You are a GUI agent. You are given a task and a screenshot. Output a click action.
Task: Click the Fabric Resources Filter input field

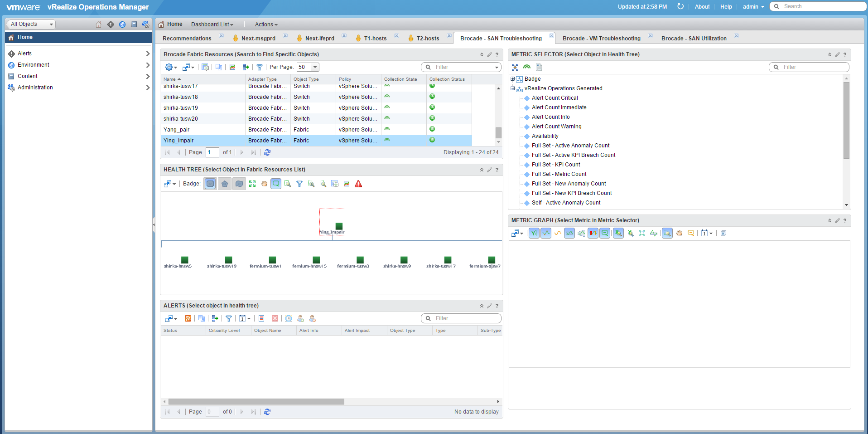462,67
